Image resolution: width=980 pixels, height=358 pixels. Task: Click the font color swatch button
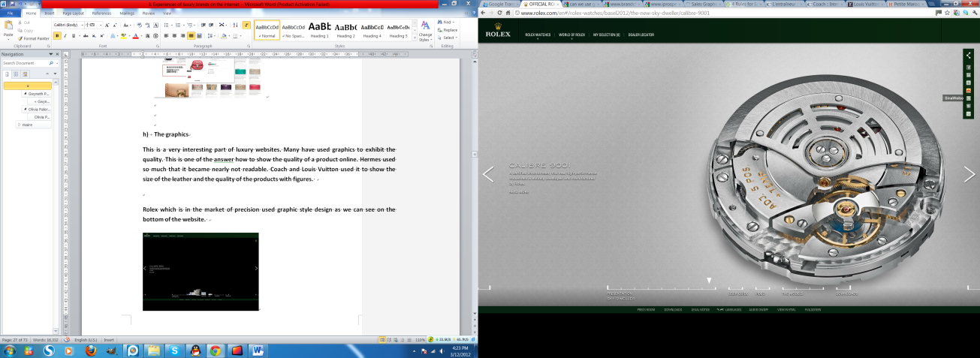pos(135,35)
